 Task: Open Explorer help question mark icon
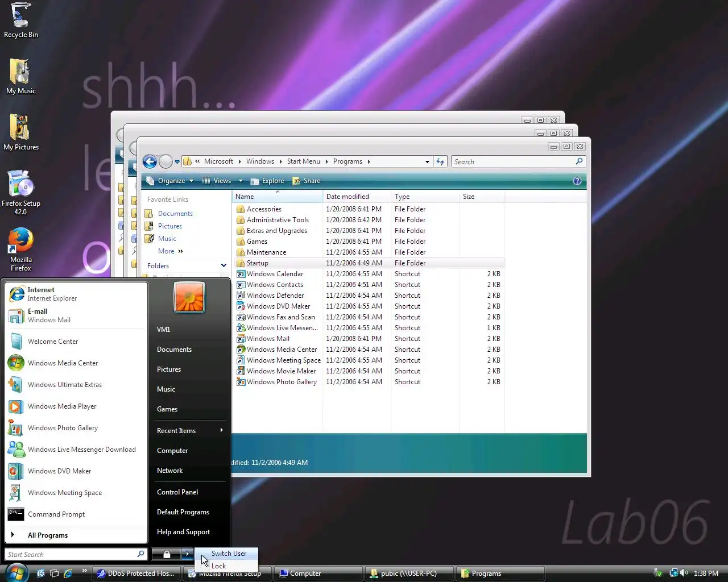[577, 181]
